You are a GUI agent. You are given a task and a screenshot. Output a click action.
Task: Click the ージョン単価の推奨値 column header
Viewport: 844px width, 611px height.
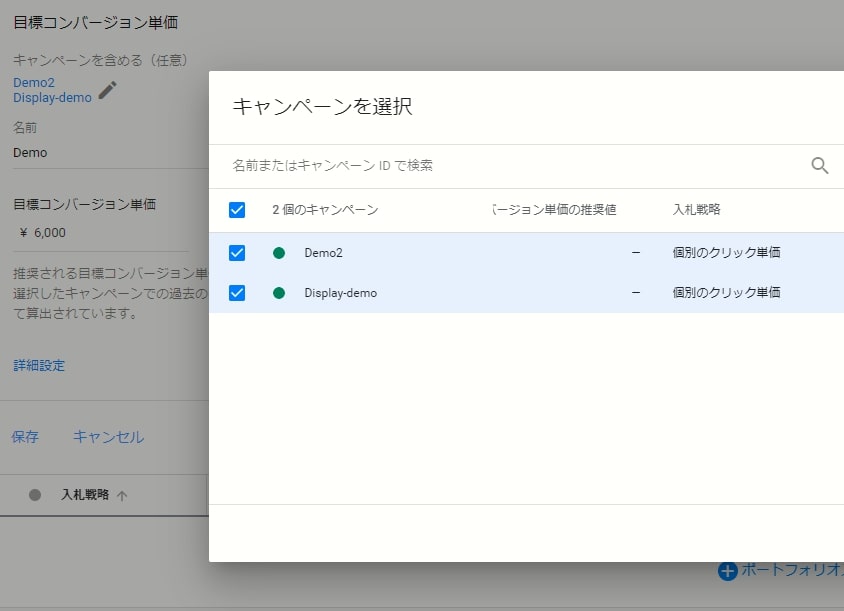pyautogui.click(x=553, y=209)
